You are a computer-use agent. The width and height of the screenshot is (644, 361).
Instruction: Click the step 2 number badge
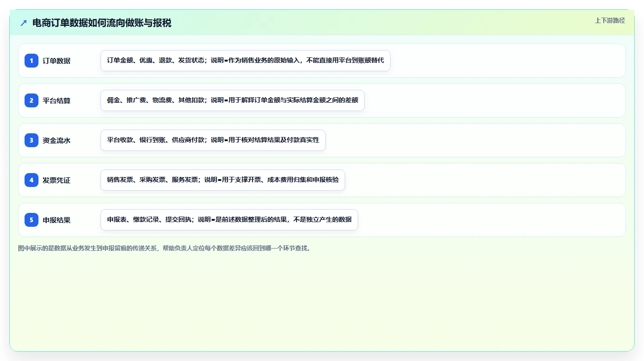point(32,100)
